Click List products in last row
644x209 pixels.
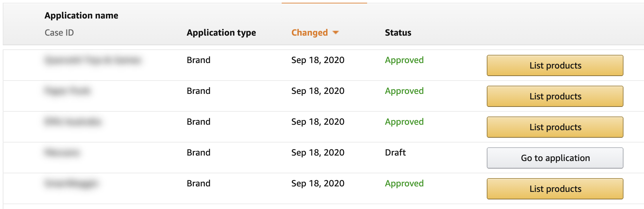pos(555,189)
